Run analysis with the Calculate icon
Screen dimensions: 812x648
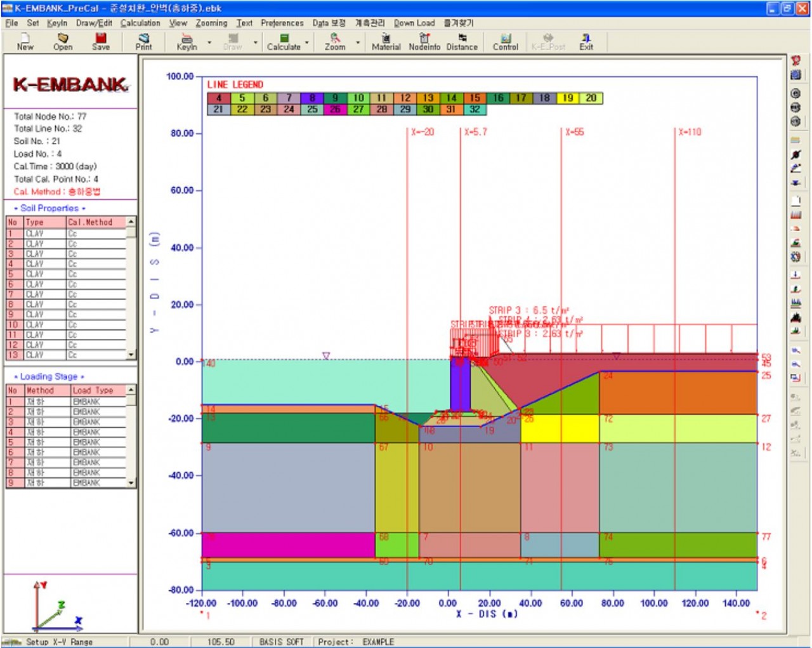coord(284,42)
